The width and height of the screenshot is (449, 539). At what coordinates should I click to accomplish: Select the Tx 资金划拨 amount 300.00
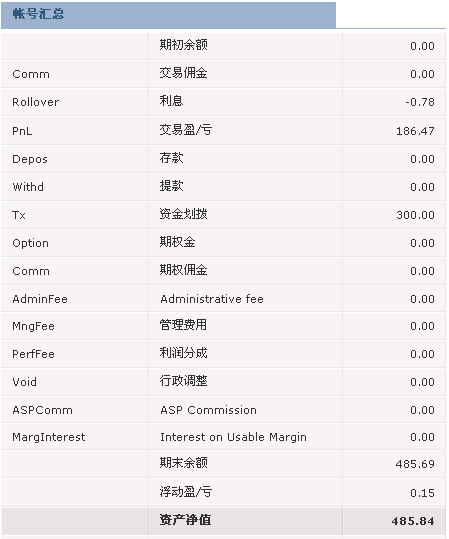click(415, 215)
